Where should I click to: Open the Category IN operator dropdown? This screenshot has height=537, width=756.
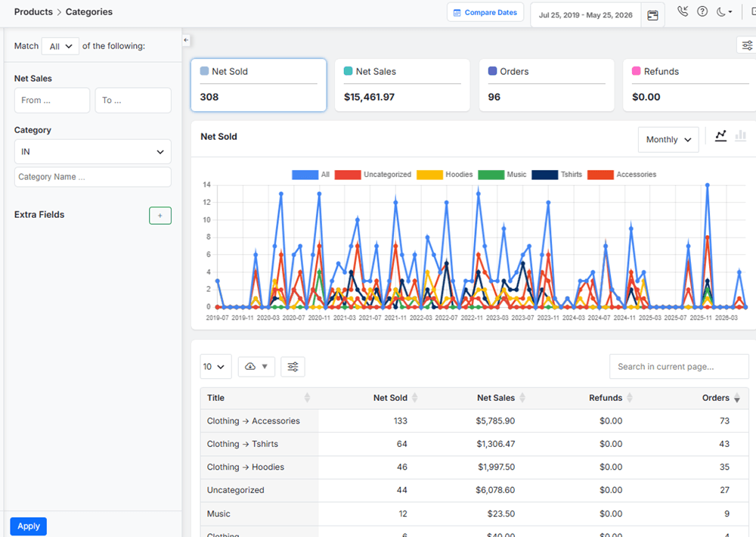92,151
